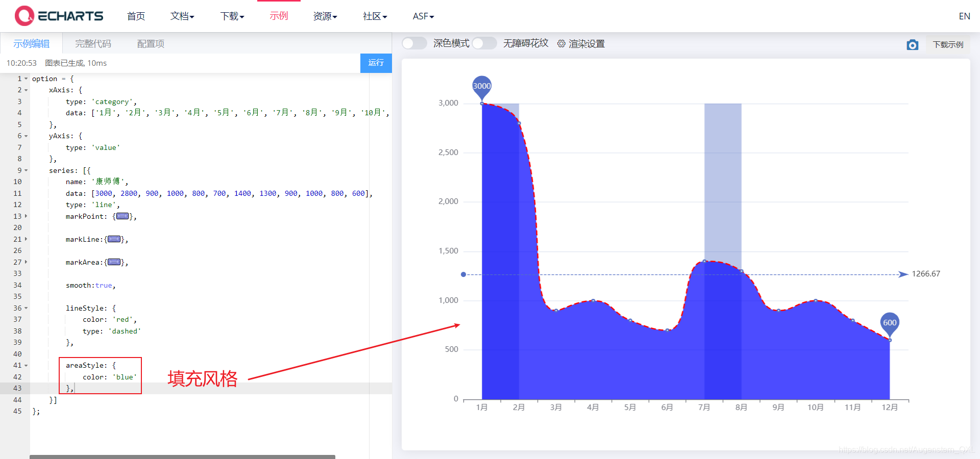Click the data point at 7月 peak

[x=704, y=261]
